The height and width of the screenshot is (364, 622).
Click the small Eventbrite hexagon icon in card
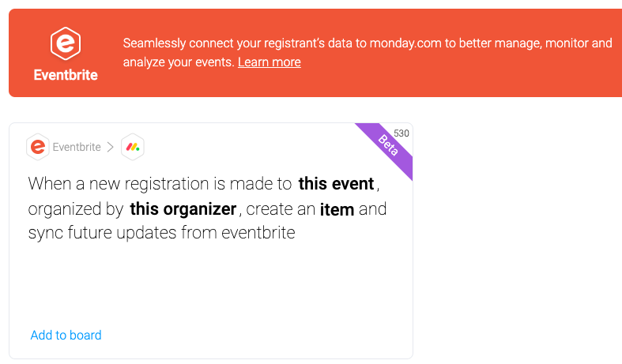coord(38,147)
